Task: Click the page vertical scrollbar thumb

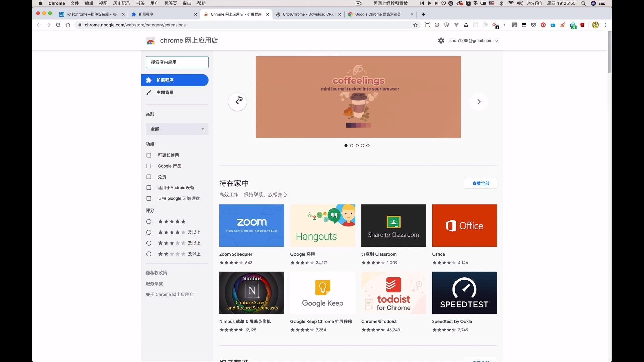Action: 609,52
